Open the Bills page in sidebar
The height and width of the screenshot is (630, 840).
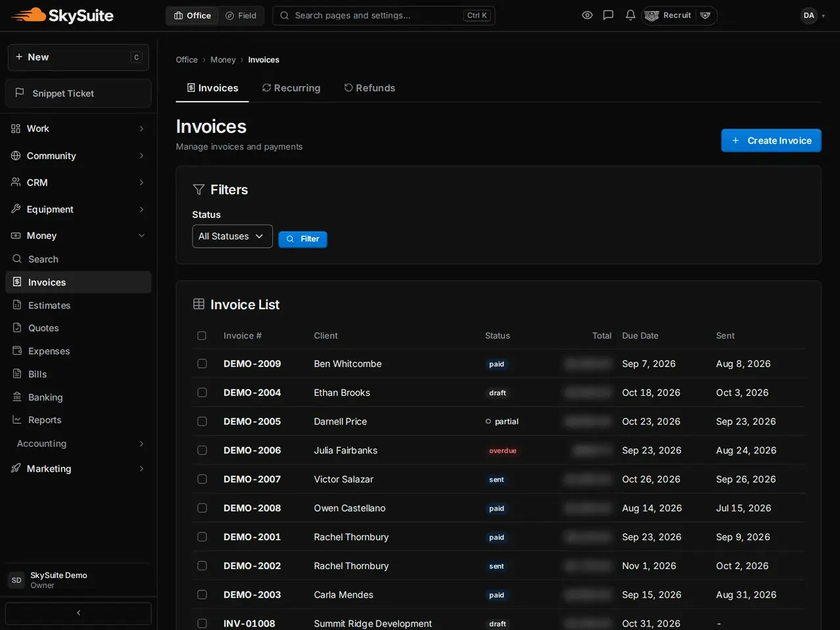78,374
